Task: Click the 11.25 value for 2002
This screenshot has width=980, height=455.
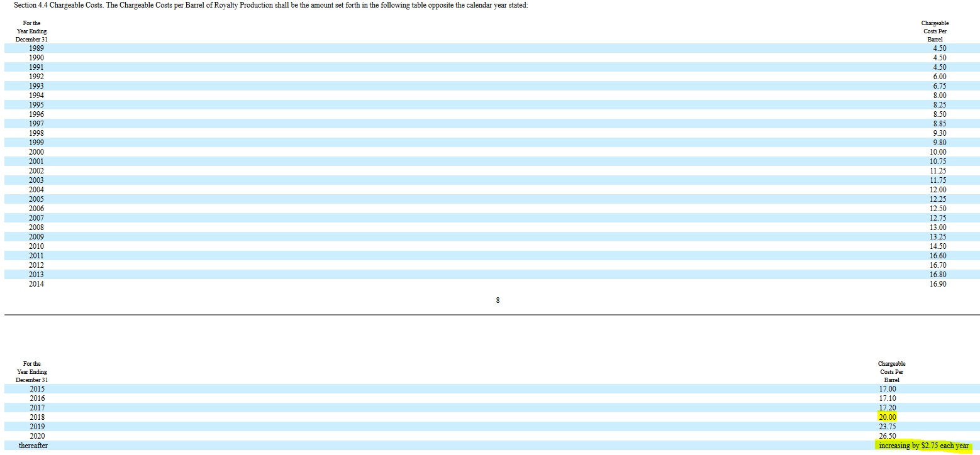Action: 938,170
